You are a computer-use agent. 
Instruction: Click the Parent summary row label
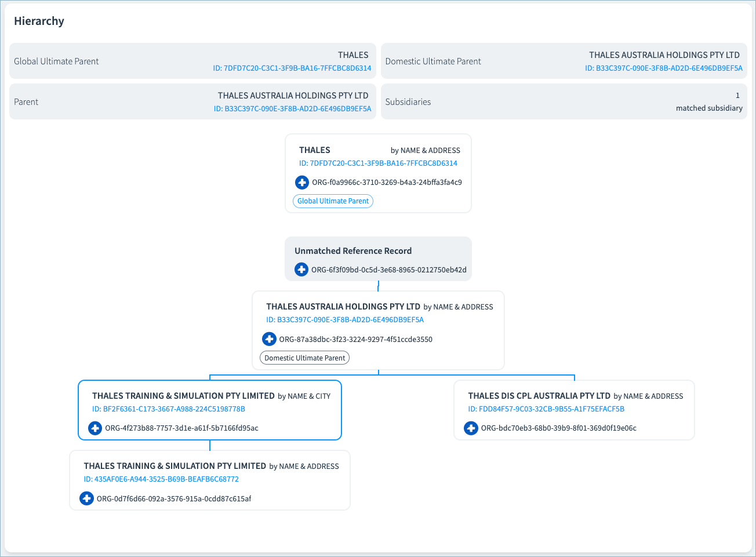pos(26,102)
